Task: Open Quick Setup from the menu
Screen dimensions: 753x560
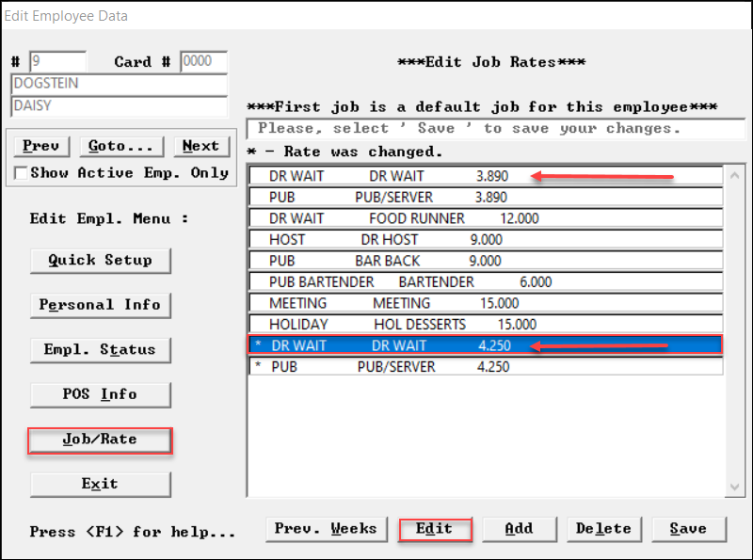Action: point(100,261)
